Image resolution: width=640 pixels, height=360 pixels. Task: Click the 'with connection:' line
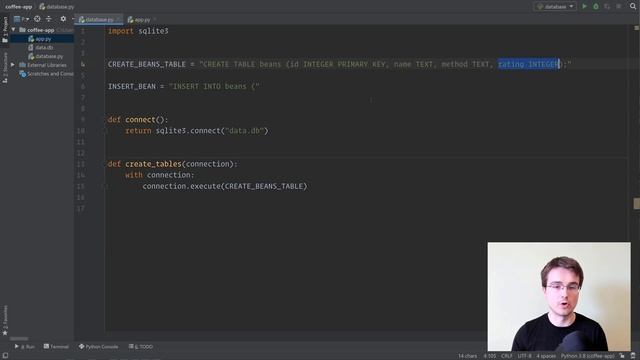pos(160,175)
